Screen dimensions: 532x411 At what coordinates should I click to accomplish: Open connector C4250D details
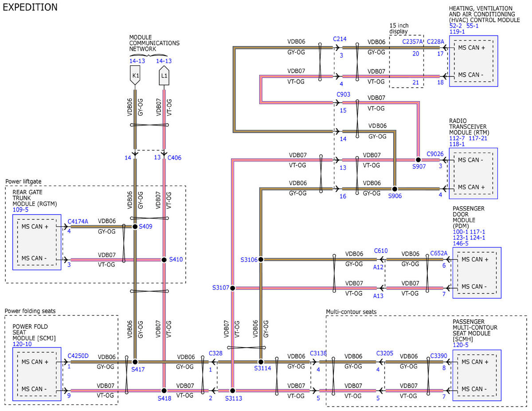(x=78, y=356)
